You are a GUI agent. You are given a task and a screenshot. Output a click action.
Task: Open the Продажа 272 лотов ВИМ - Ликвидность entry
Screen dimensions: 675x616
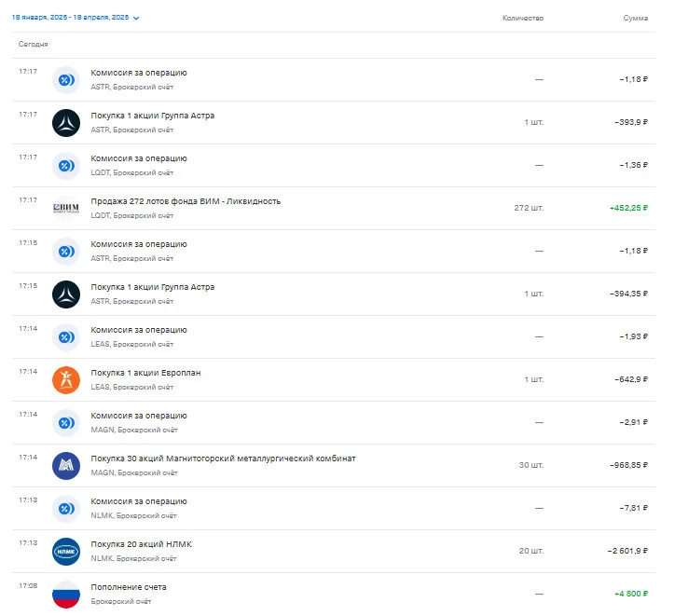click(334, 209)
